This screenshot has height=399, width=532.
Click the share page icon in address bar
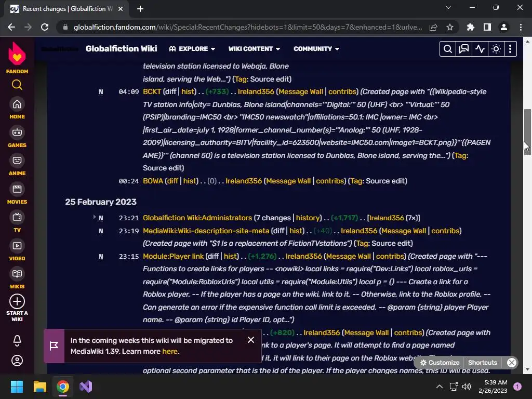point(433,27)
